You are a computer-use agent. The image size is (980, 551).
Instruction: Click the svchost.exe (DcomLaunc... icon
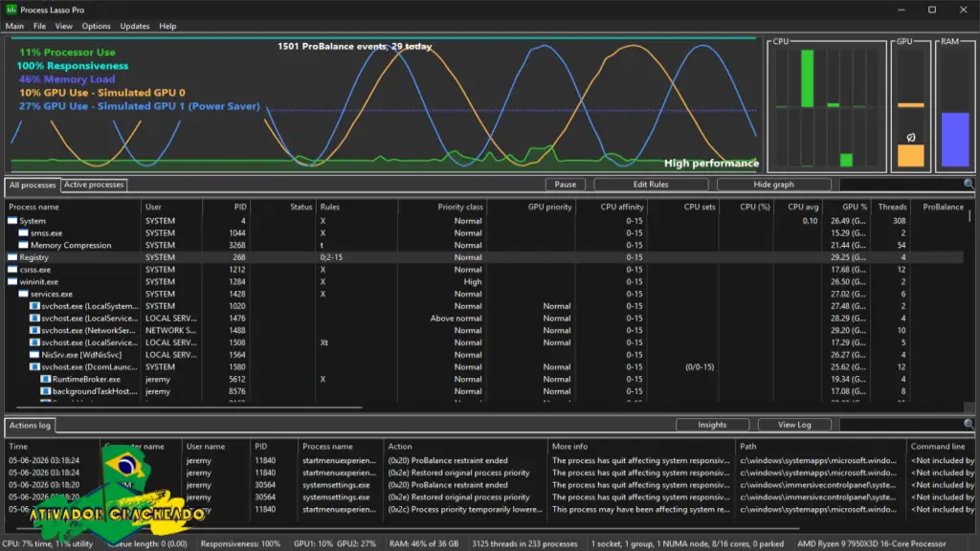click(x=35, y=366)
